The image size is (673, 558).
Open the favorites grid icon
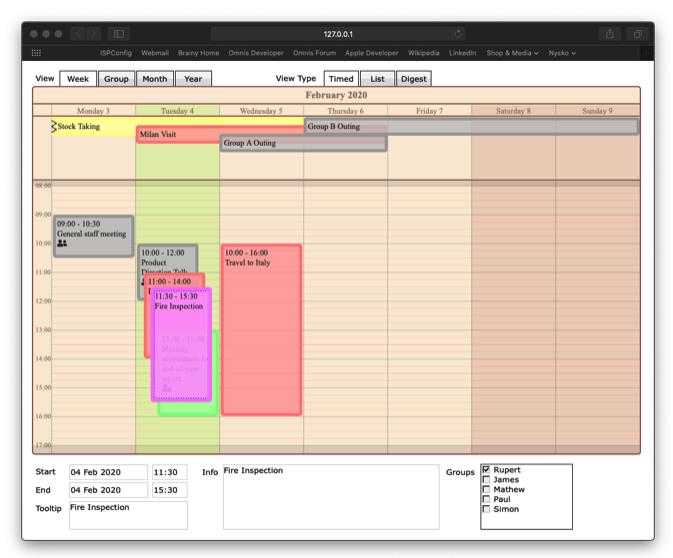(x=36, y=53)
